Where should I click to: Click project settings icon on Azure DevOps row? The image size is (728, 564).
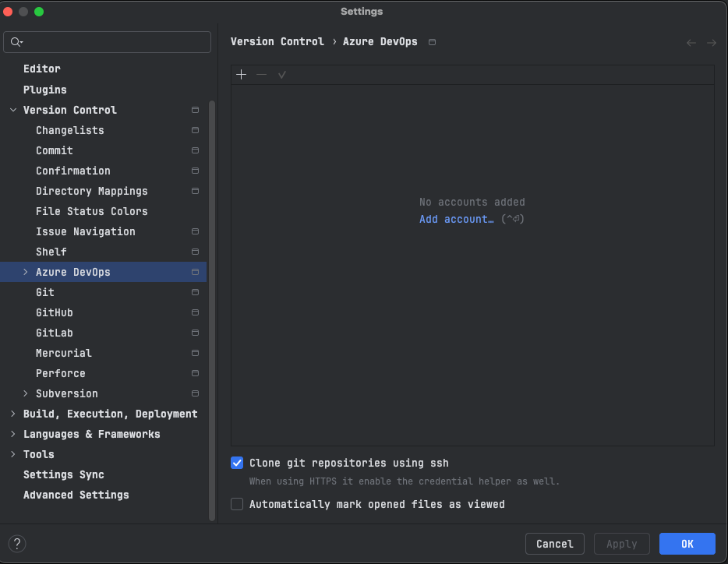point(195,272)
